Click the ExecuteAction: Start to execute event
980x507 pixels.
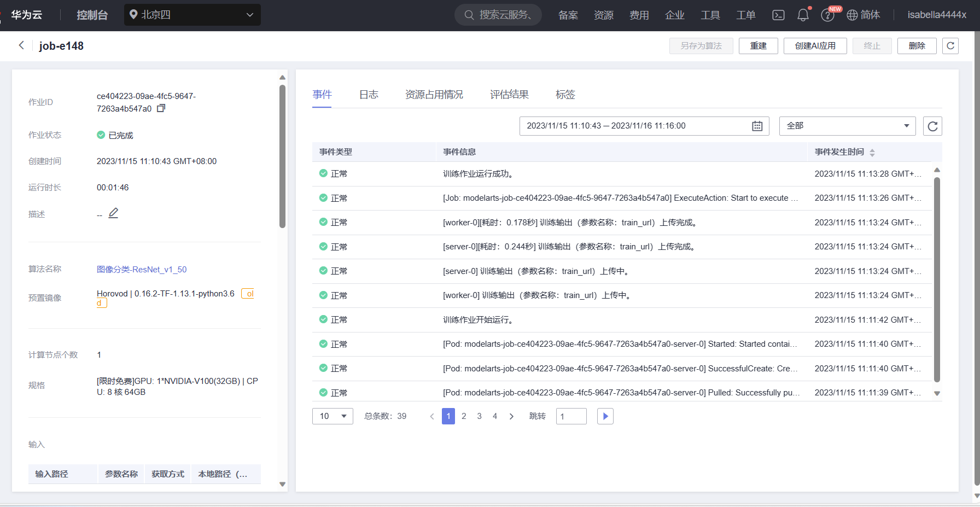pos(622,198)
